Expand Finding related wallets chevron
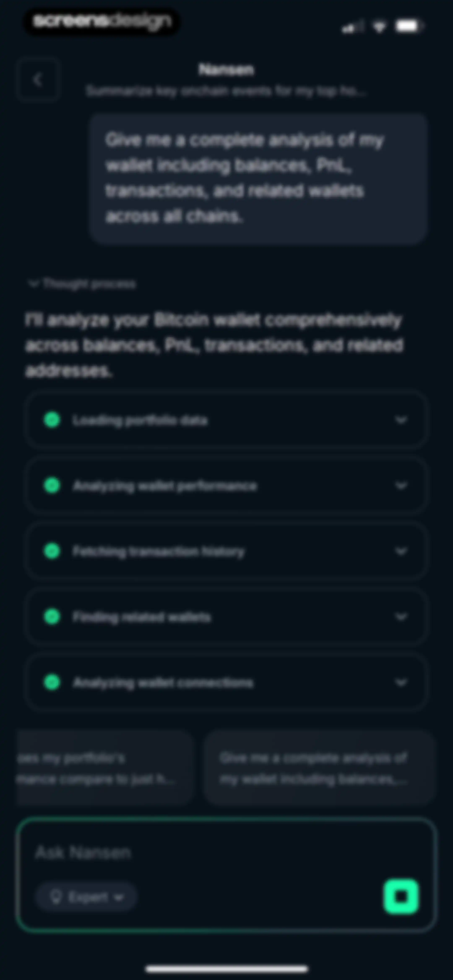 401,616
